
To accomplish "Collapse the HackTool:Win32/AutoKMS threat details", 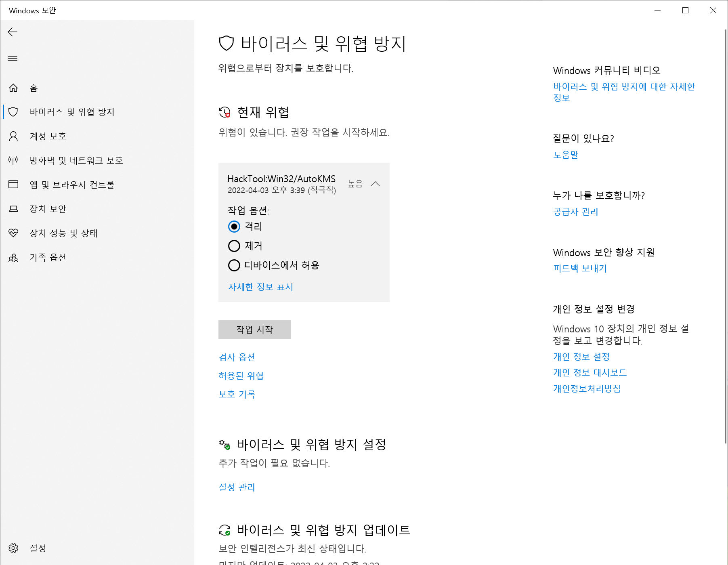I will (x=376, y=184).
